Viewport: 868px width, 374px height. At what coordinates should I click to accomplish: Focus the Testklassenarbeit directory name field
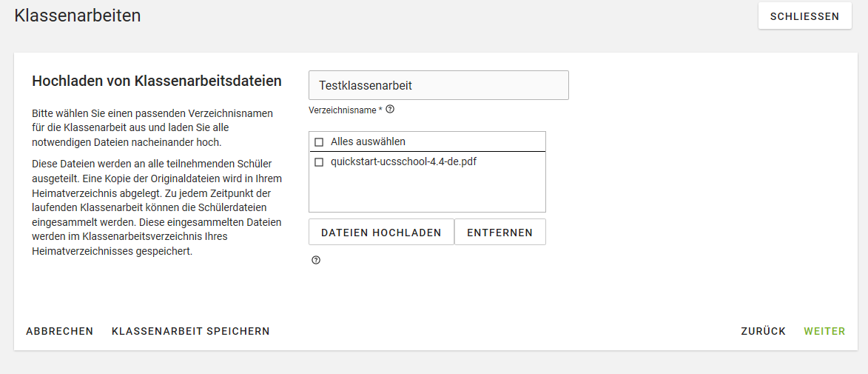pos(438,85)
